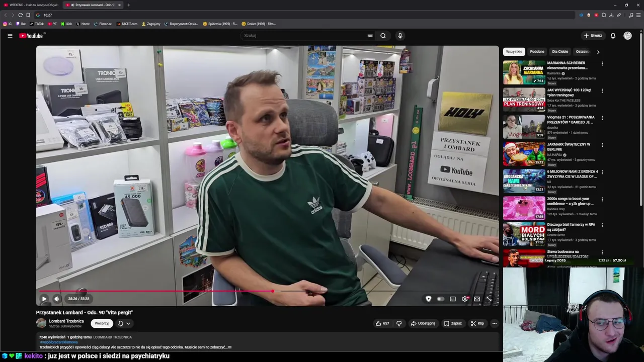The height and width of the screenshot is (362, 644).
Task: Open the Lombard Trzebnica channel link
Action: 66,321
